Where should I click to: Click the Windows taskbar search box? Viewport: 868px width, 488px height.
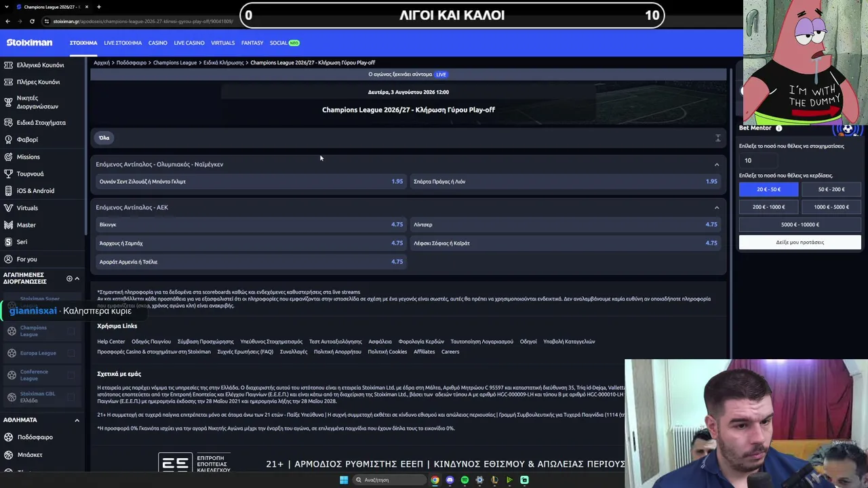(x=388, y=480)
